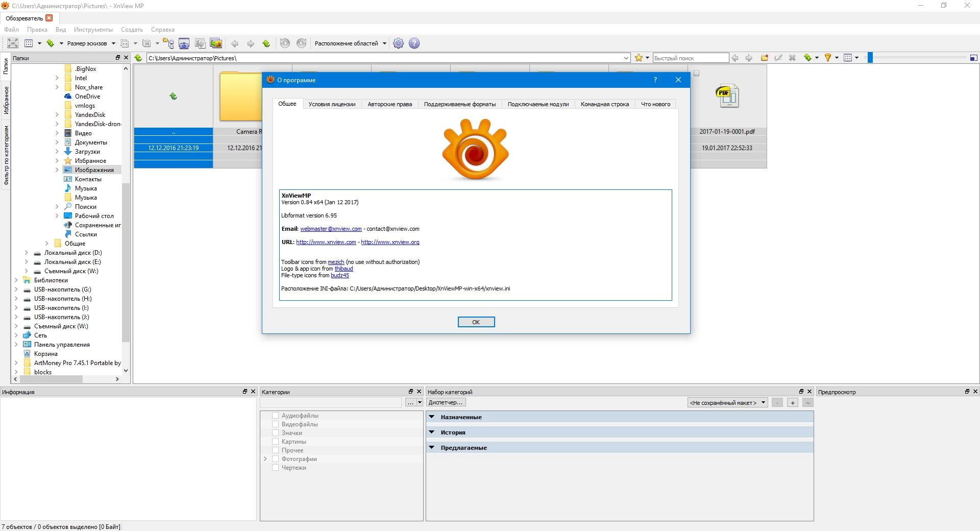The height and width of the screenshot is (531, 980).
Task: Click the rotate right icon
Action: 302,43
